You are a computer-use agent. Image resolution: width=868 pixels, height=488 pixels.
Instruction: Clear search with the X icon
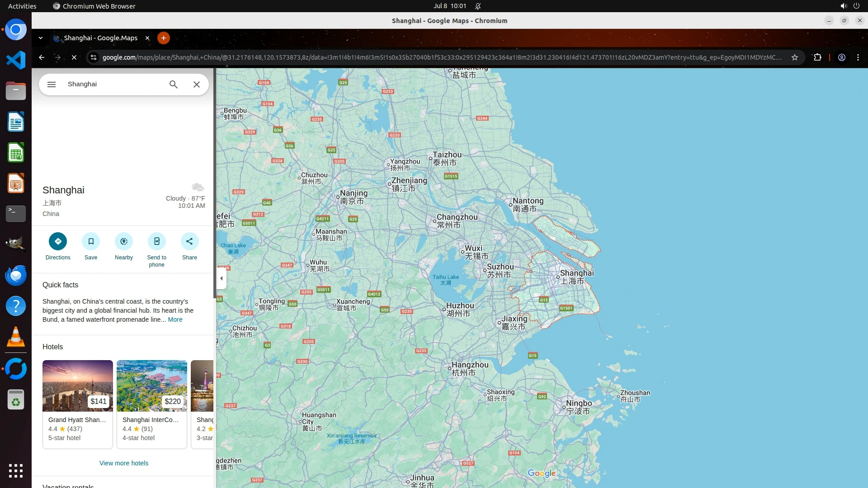tap(197, 84)
